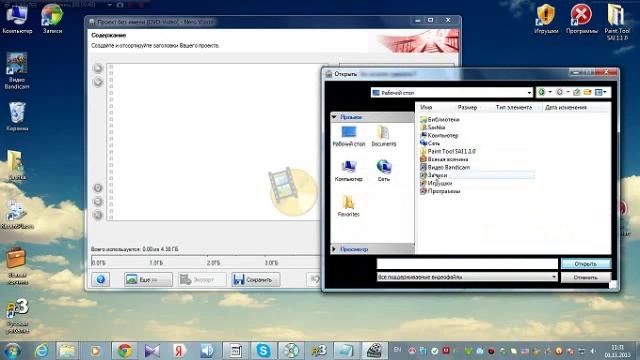Screen dimensions: 640x360
Task: Select Компьютер in the file list
Action: (x=439, y=136)
